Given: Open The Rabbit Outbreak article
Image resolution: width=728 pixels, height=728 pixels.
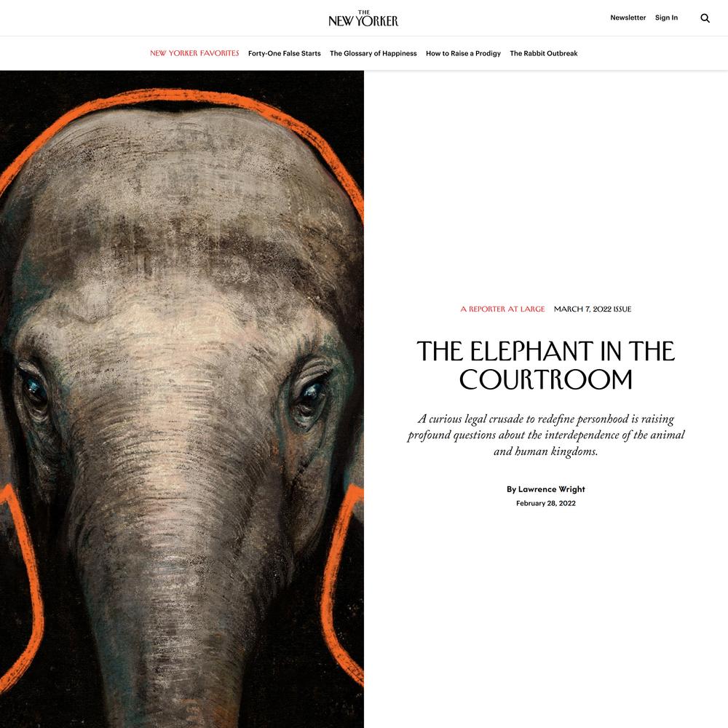Looking at the screenshot, I should [544, 53].
